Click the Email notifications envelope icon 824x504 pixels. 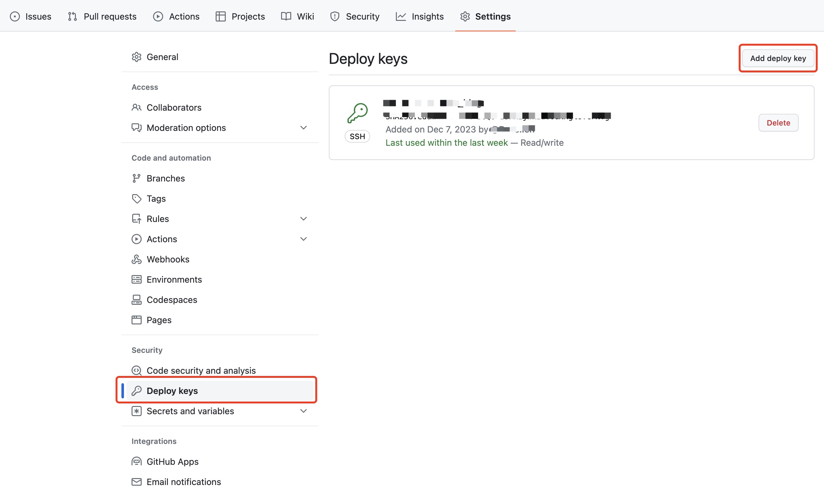(136, 482)
